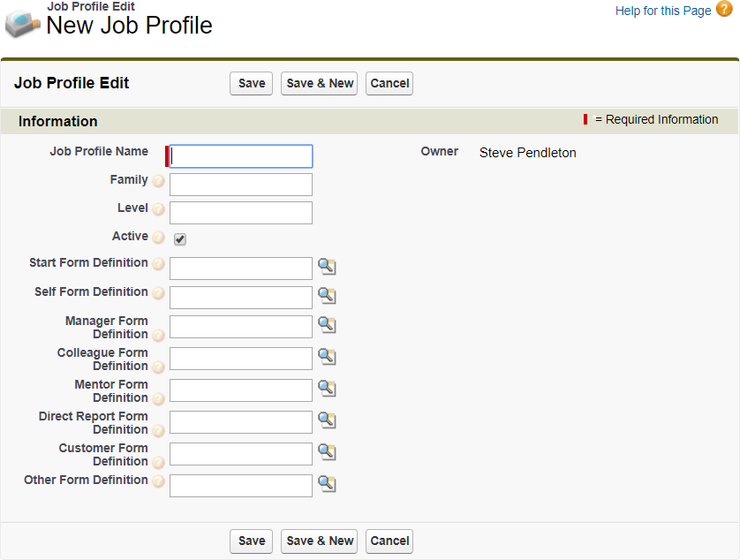This screenshot has height=560, width=740.
Task: Click the top Save button
Action: pyautogui.click(x=252, y=83)
